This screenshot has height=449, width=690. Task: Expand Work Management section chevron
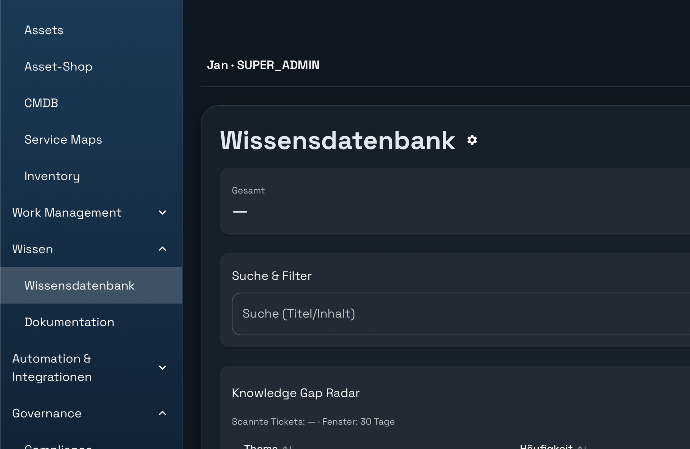pyautogui.click(x=162, y=212)
